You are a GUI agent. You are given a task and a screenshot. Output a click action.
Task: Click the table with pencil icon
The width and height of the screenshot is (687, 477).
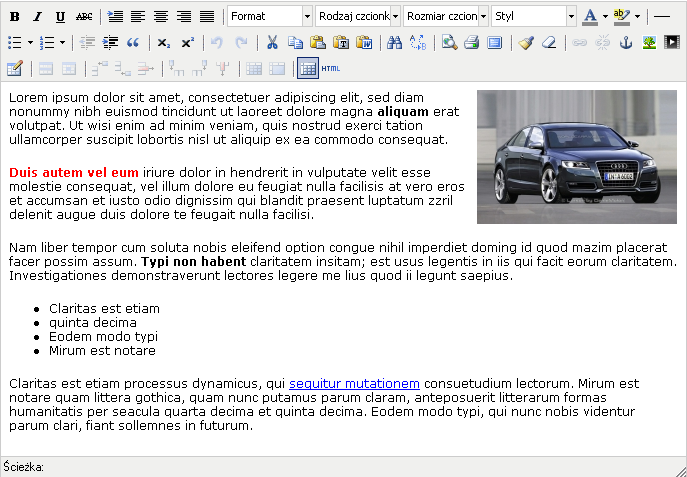pos(14,69)
